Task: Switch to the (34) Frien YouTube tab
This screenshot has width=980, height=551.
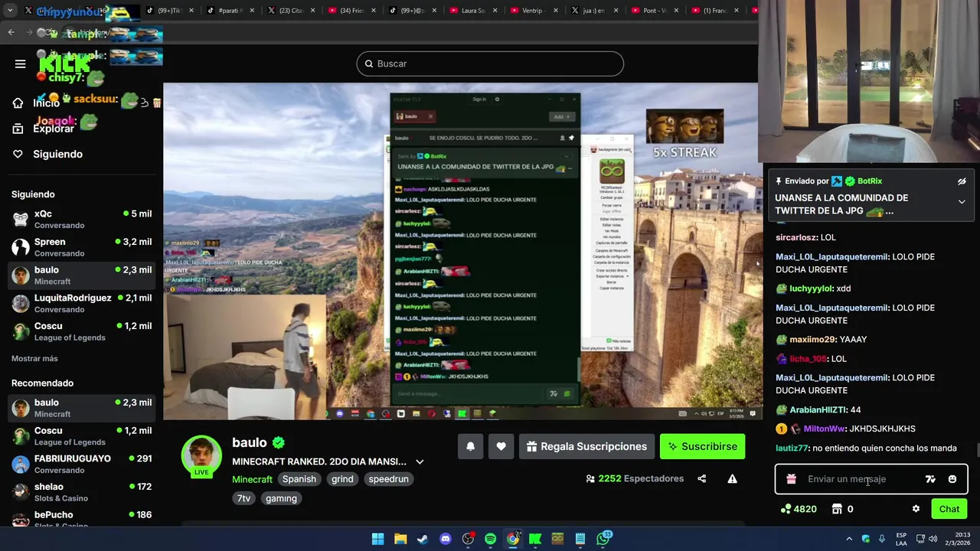Action: [351, 11]
